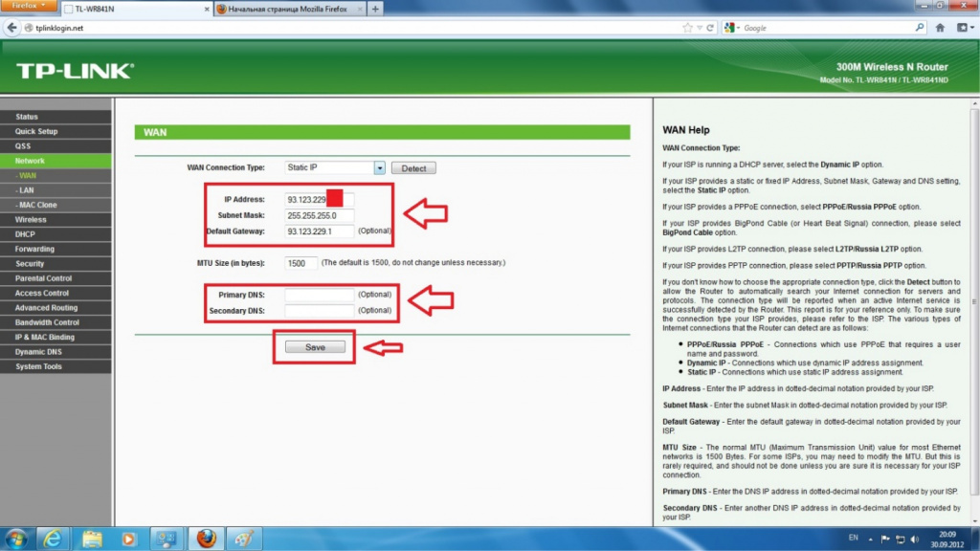Click the Save button

(315, 346)
